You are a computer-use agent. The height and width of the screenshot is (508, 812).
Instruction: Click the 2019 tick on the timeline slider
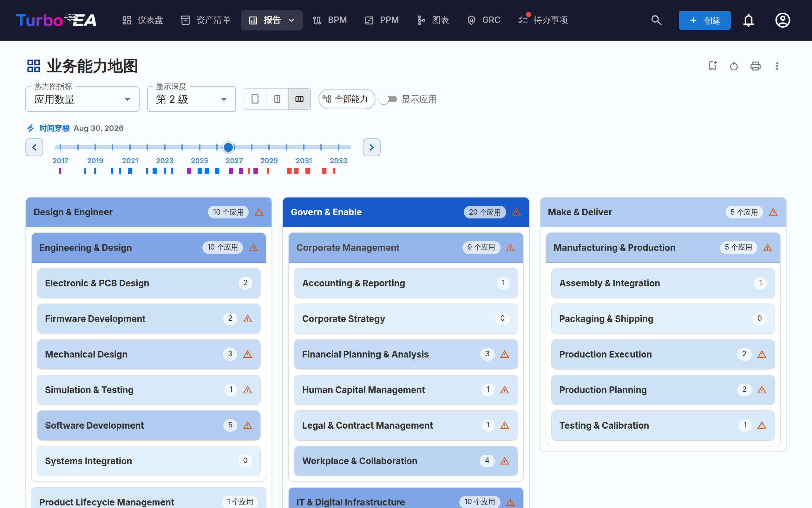95,147
